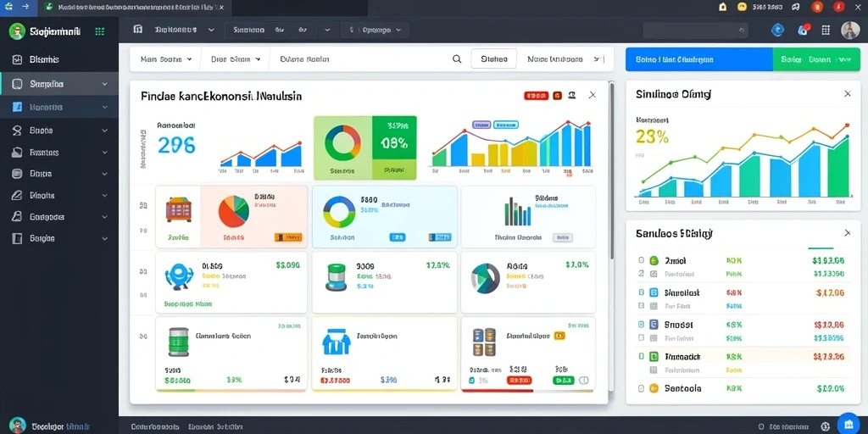Click the main panel's vertical scrollbar

pyautogui.click(x=611, y=170)
